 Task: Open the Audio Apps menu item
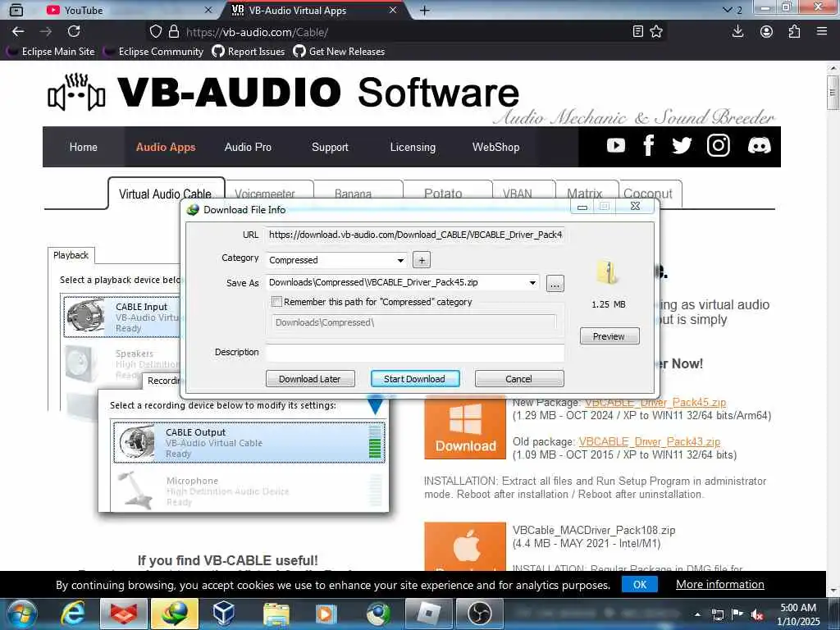[x=166, y=147]
